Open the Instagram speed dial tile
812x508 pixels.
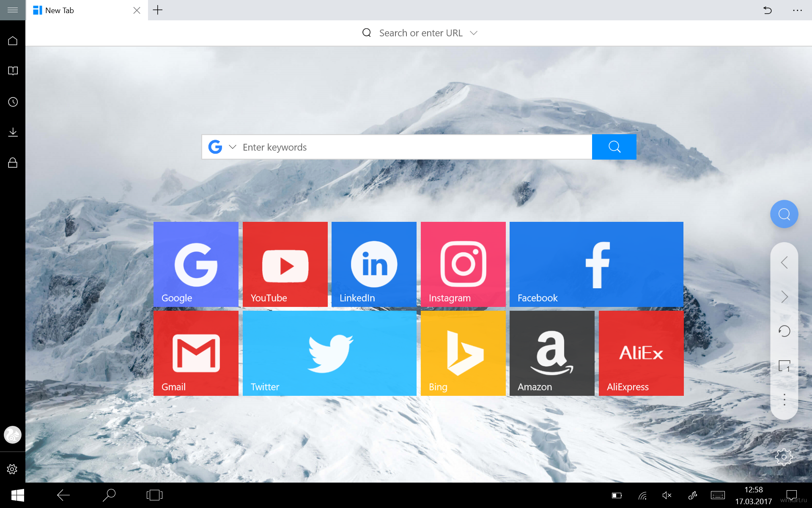[463, 264]
